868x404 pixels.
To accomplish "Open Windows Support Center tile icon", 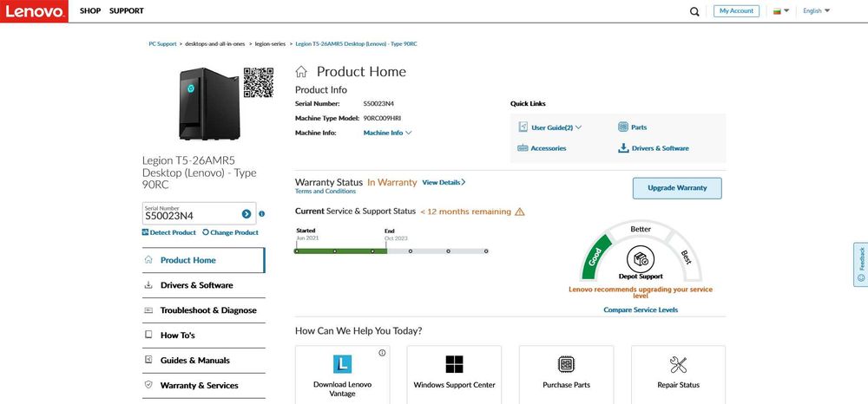I will click(454, 364).
